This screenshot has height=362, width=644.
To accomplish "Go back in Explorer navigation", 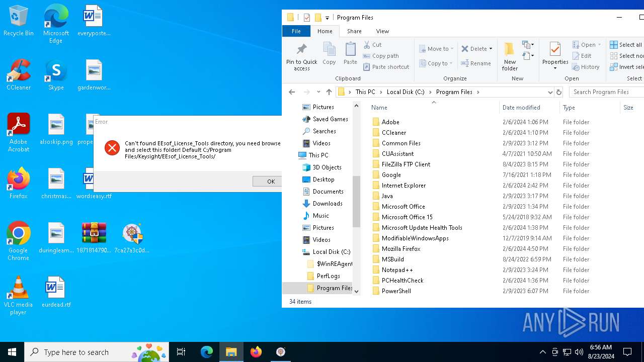I will (x=292, y=92).
